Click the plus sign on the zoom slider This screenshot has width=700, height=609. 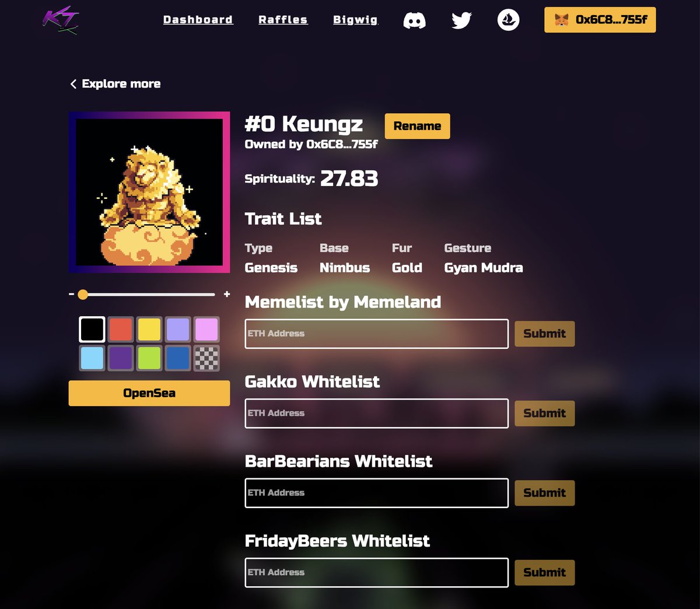pos(227,294)
